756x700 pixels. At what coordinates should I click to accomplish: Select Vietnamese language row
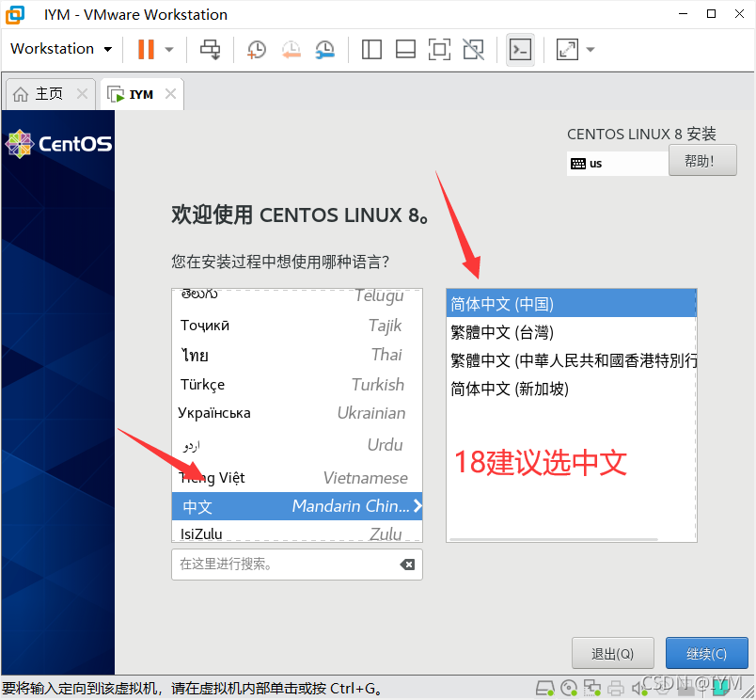coord(297,478)
